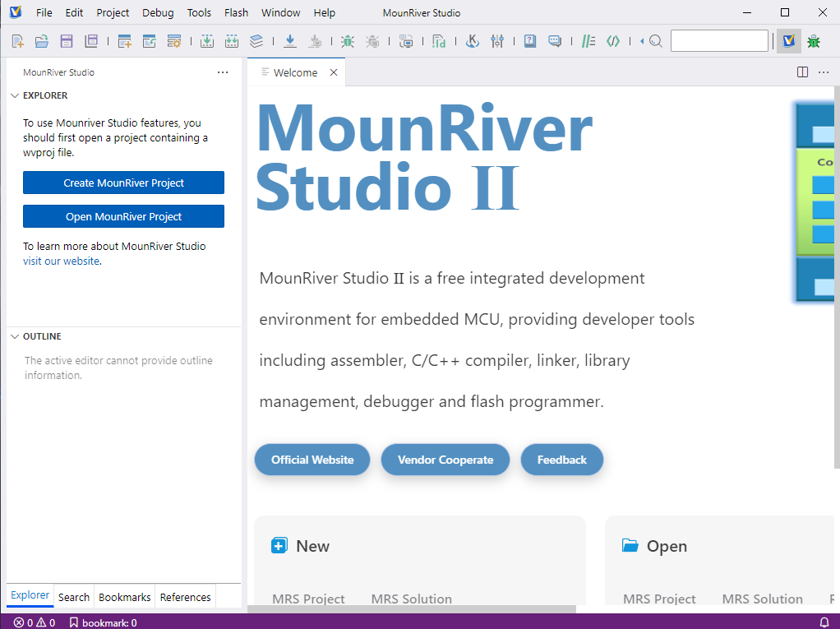Click MRS Project under the Open card
This screenshot has width=840, height=629.
click(x=659, y=599)
